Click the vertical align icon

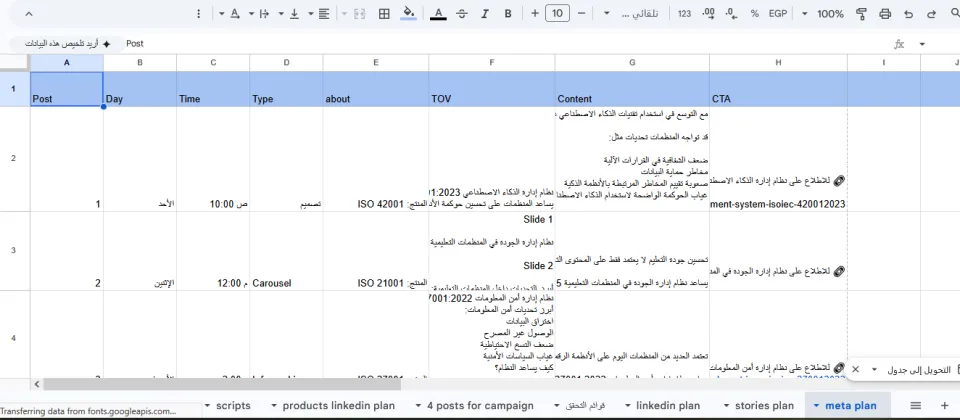click(294, 13)
